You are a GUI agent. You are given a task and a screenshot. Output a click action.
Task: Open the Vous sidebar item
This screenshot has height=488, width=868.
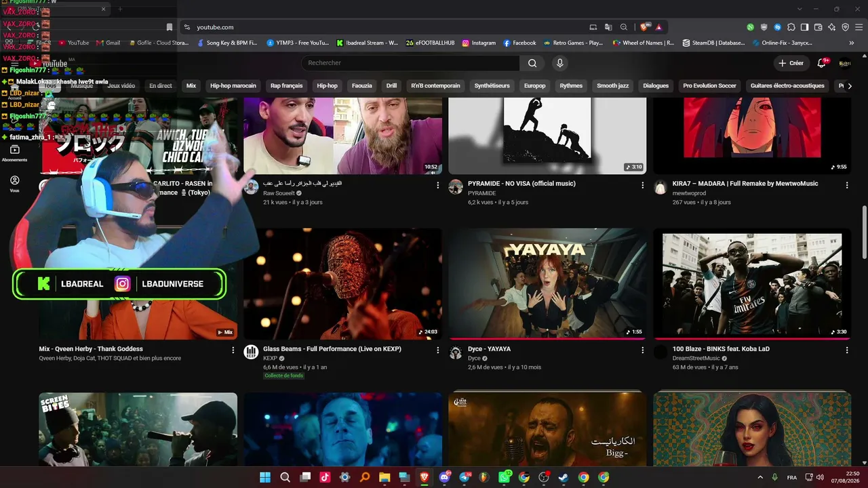14,184
